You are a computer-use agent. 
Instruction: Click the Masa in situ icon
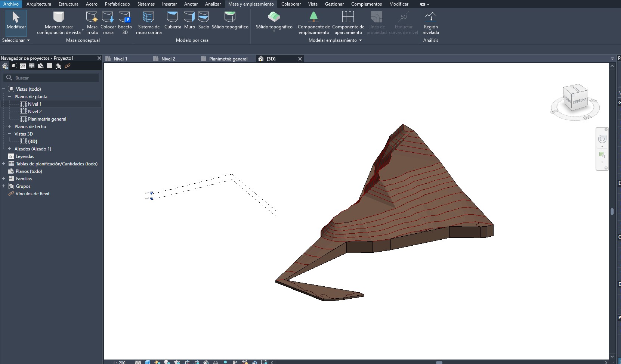pyautogui.click(x=92, y=17)
